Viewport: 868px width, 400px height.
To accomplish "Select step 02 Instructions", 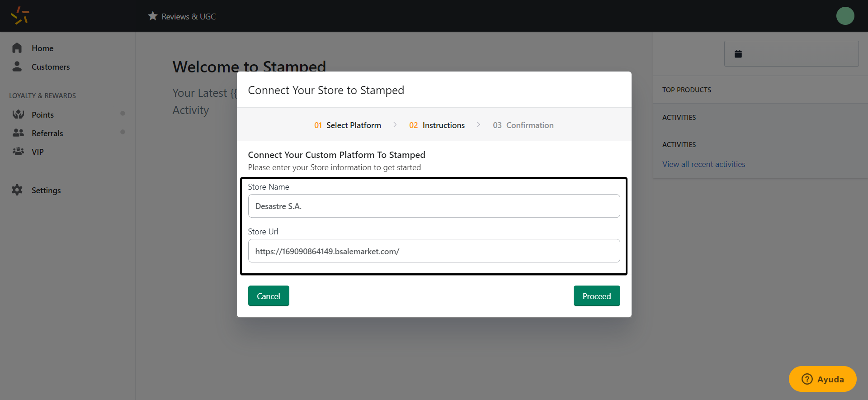I will pos(437,125).
